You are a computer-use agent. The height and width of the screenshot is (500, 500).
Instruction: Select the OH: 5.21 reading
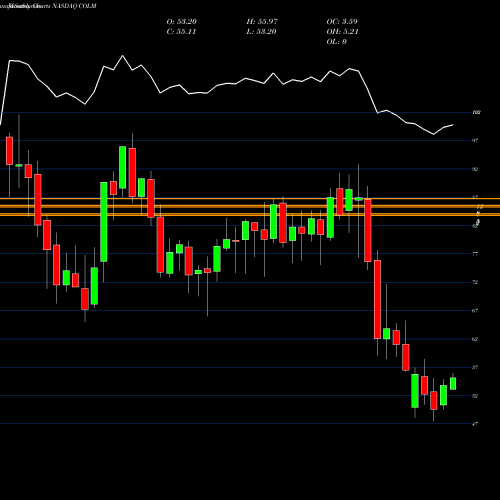coord(342,31)
